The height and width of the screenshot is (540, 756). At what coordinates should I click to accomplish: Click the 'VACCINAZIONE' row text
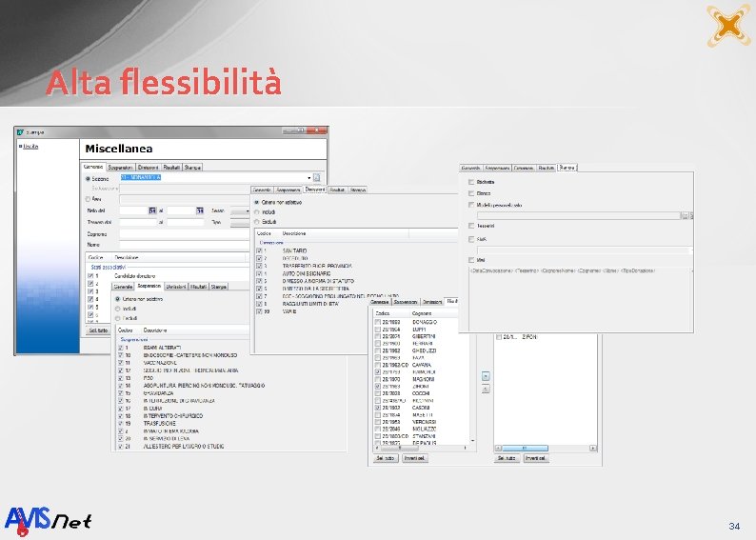[x=160, y=363]
